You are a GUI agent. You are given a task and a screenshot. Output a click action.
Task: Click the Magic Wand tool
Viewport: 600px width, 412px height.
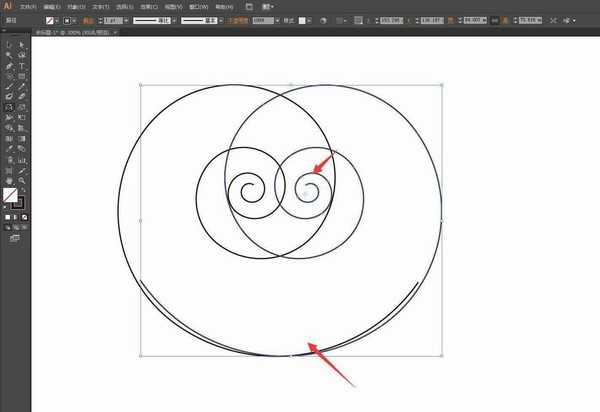pyautogui.click(x=8, y=55)
